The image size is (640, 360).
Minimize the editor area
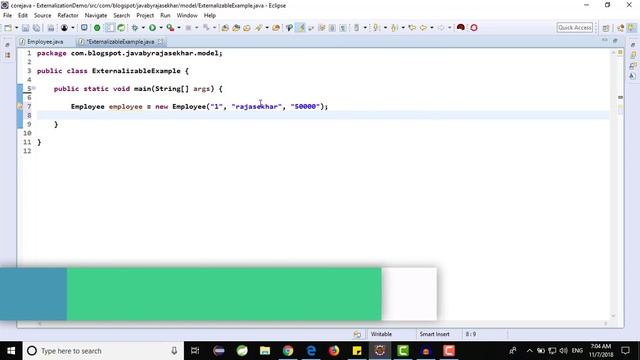[x=604, y=40]
